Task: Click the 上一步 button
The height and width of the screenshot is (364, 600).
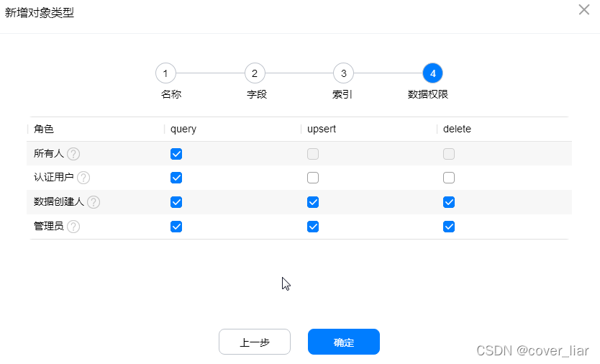Action: click(255, 342)
